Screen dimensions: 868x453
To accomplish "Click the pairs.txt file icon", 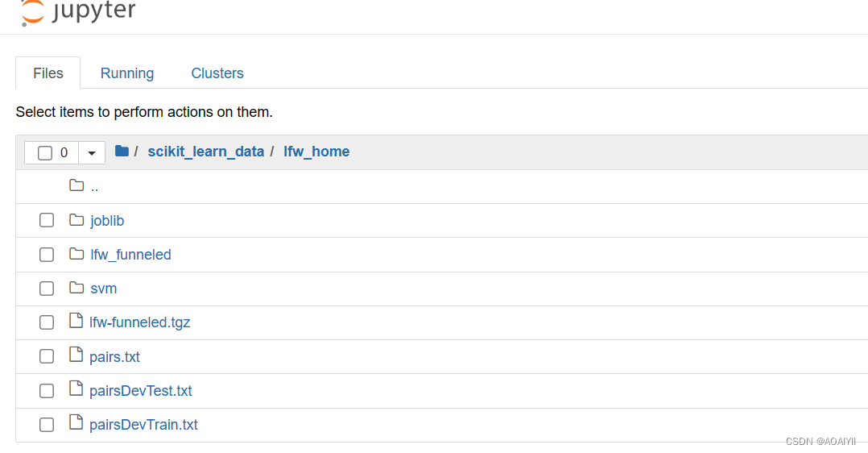I will (x=76, y=355).
